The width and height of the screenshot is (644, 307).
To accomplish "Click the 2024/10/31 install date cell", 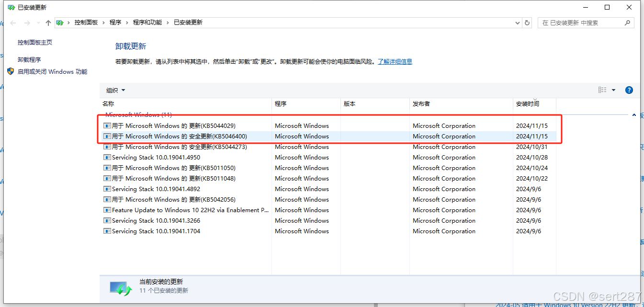I will [x=531, y=147].
